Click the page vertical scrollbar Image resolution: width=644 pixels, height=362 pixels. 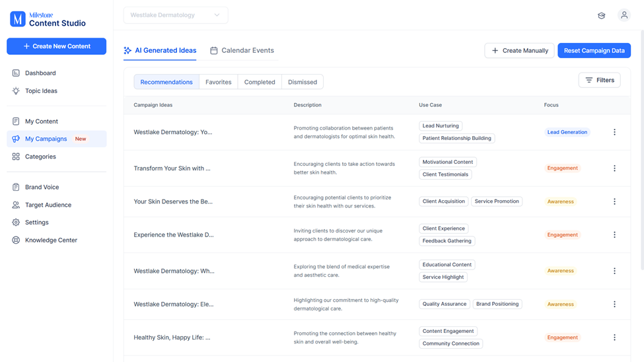pos(642,151)
